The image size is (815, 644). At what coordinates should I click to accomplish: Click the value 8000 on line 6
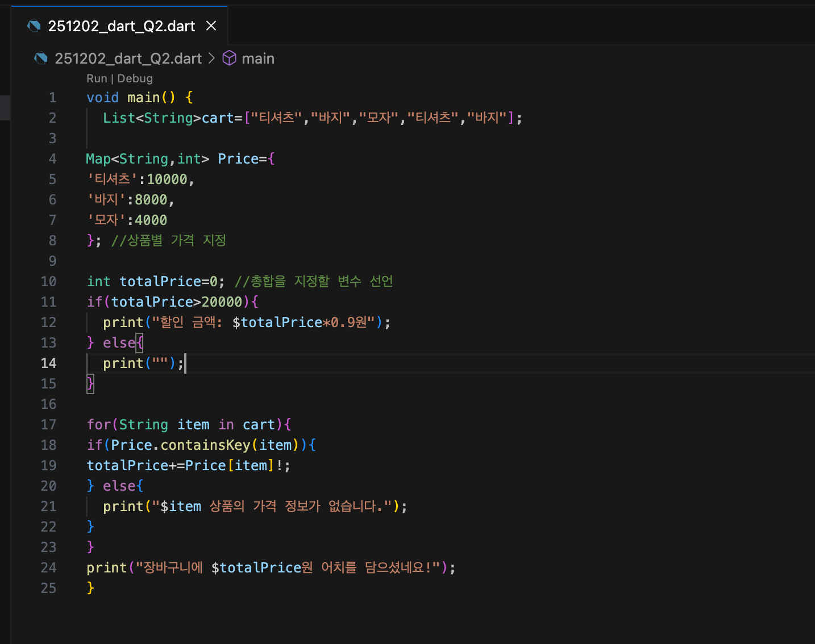point(151,199)
